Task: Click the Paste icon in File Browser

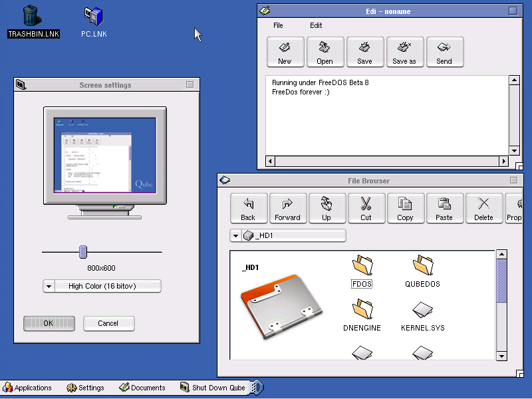Action: 444,208
